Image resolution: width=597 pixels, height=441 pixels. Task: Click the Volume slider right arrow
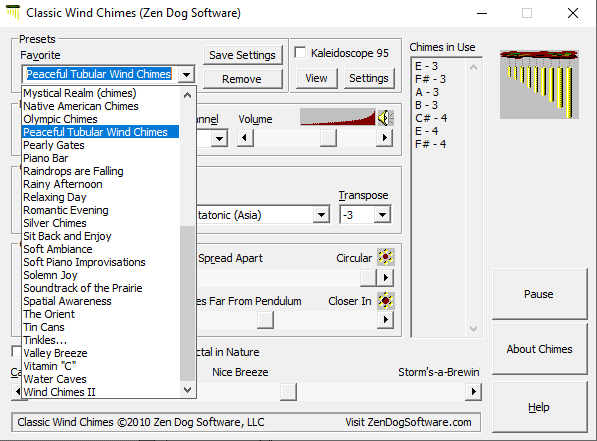[385, 138]
